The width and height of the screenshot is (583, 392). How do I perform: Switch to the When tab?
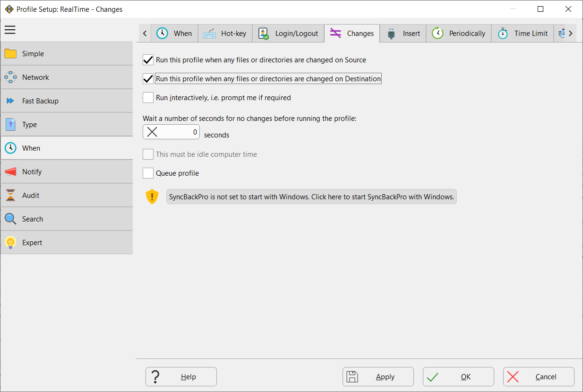tap(174, 34)
